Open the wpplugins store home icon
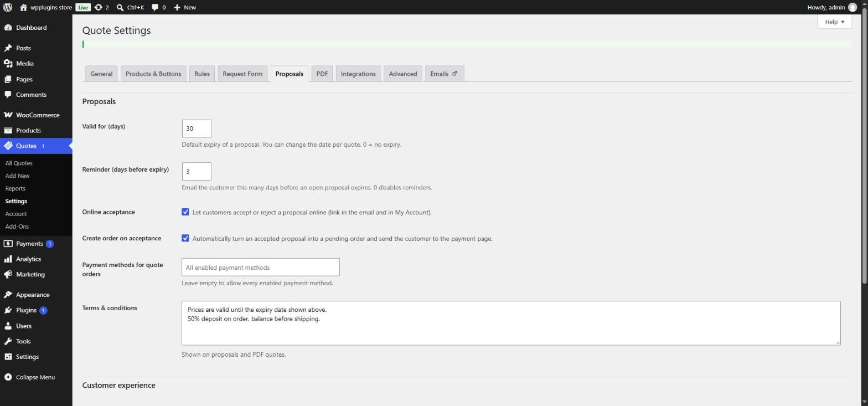This screenshot has width=868, height=406. [23, 7]
